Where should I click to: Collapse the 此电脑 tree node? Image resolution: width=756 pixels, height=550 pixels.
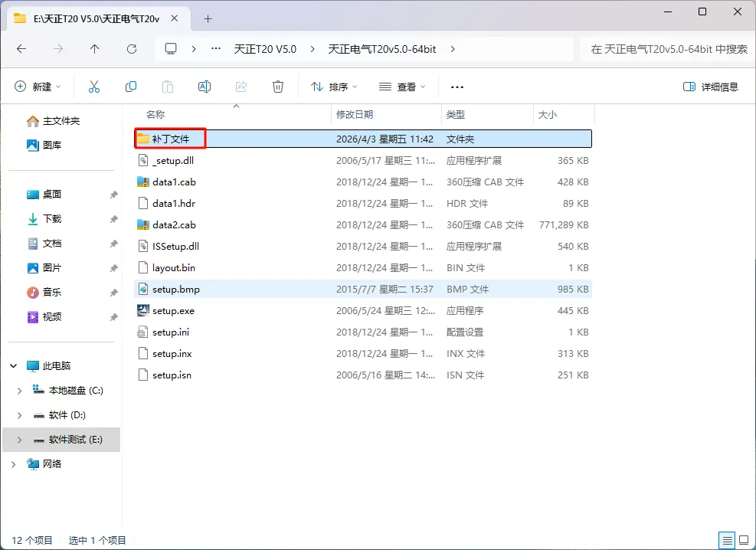coord(14,366)
